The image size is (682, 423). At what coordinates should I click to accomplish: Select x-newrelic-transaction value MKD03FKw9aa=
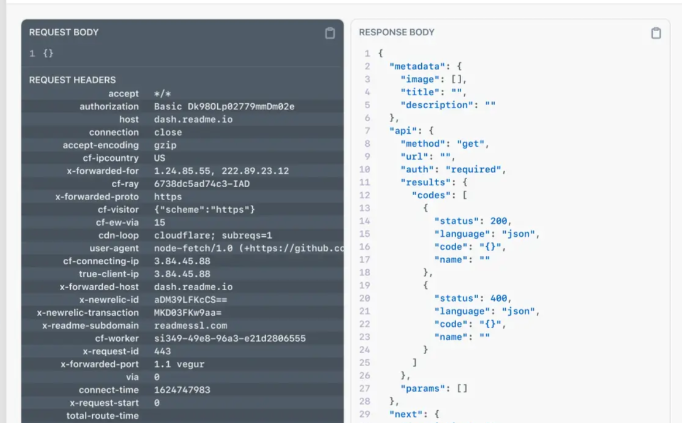point(188,313)
